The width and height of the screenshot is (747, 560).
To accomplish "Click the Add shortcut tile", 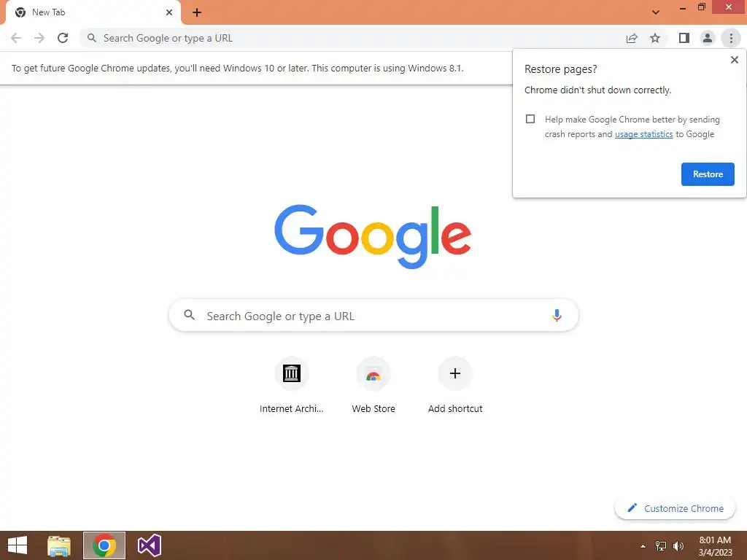I will click(455, 386).
